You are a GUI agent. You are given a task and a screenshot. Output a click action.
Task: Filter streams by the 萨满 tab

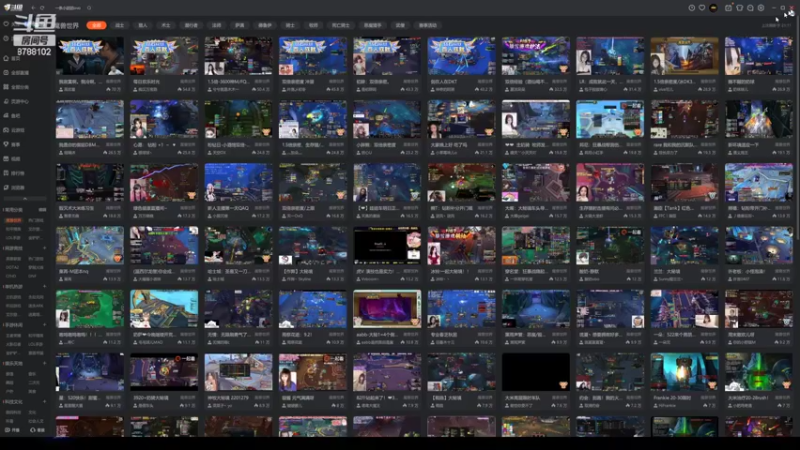click(239, 25)
